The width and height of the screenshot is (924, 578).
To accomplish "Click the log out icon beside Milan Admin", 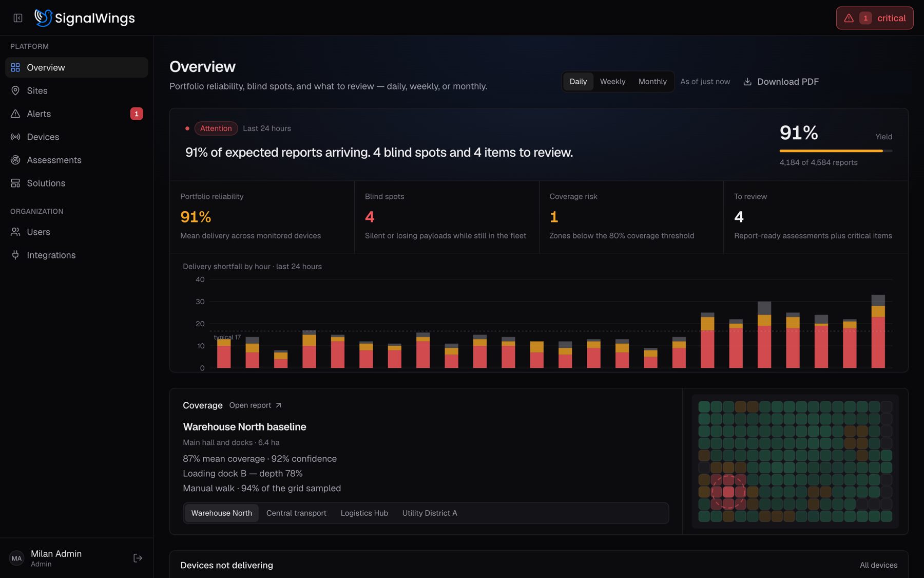I will point(138,558).
